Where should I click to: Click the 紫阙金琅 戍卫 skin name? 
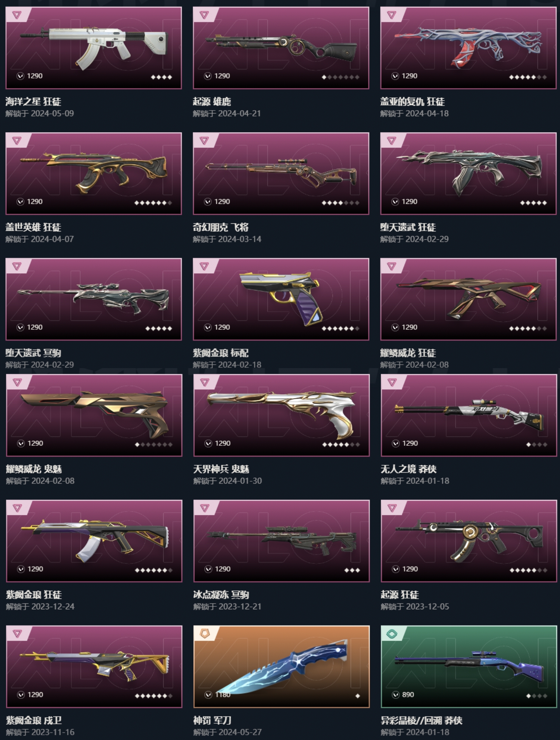tap(34, 721)
